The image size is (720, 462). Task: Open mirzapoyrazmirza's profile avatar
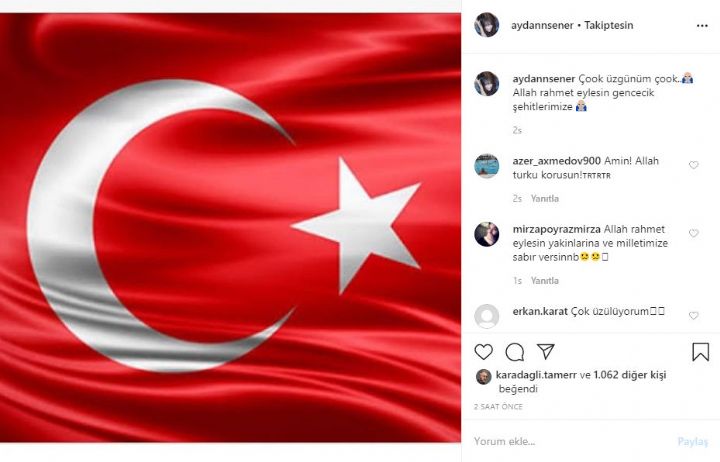[486, 234]
